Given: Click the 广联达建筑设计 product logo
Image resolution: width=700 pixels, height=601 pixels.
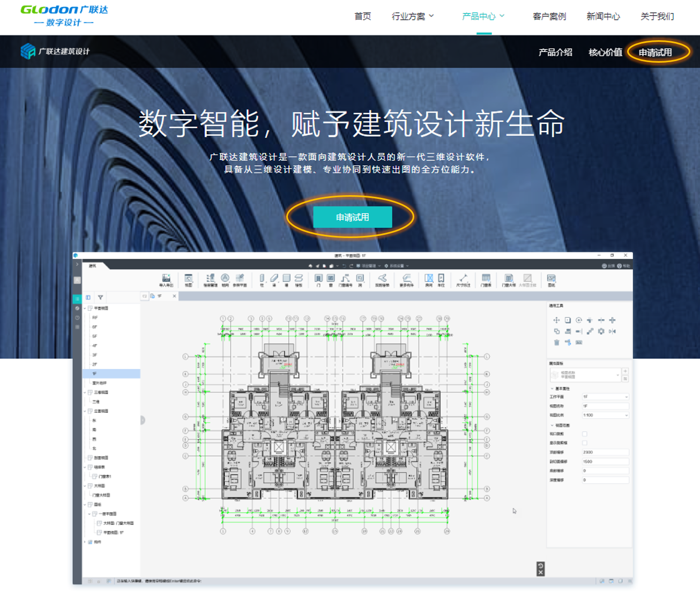Looking at the screenshot, I should pyautogui.click(x=55, y=51).
